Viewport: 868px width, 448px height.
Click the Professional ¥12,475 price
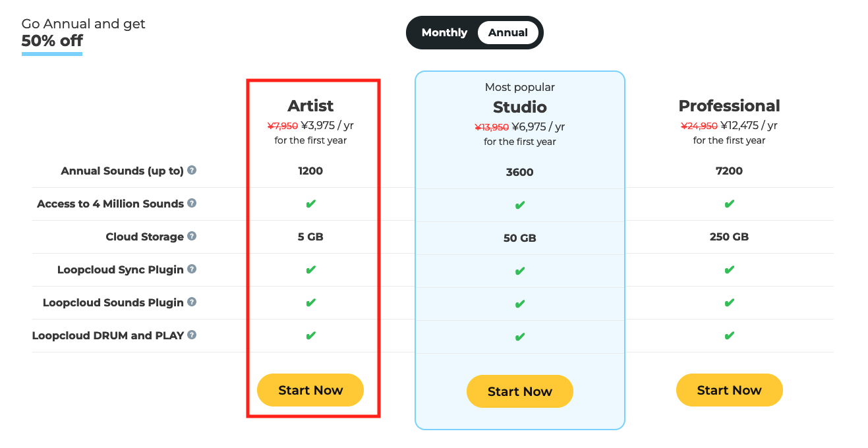tap(749, 126)
